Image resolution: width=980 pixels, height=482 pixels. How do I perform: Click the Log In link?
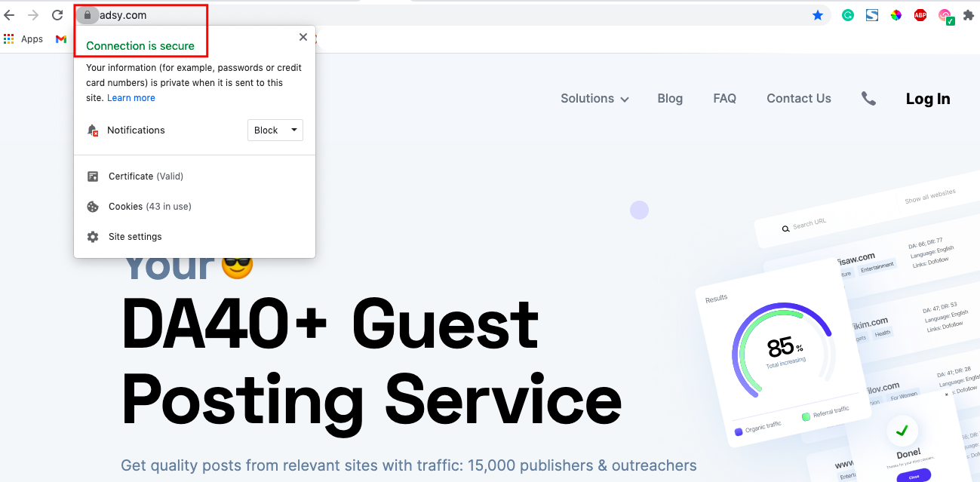click(928, 99)
